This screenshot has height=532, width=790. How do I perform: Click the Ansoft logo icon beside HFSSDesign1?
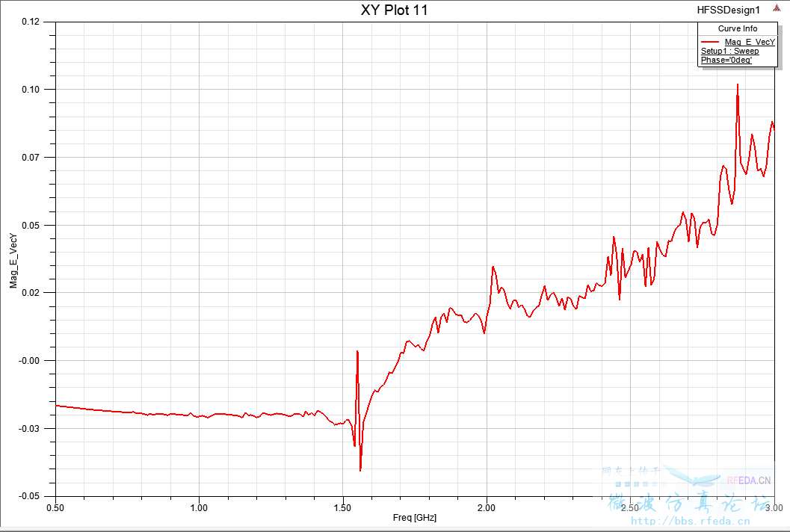777,8
